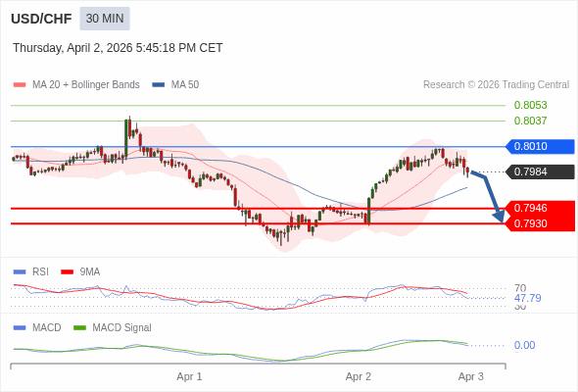The height and width of the screenshot is (392, 578).
Task: Click the MACD Signal legend label
Action: 122,327
